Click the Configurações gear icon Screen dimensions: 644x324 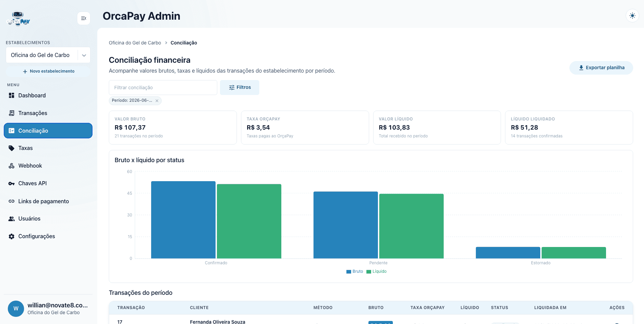pos(12,236)
